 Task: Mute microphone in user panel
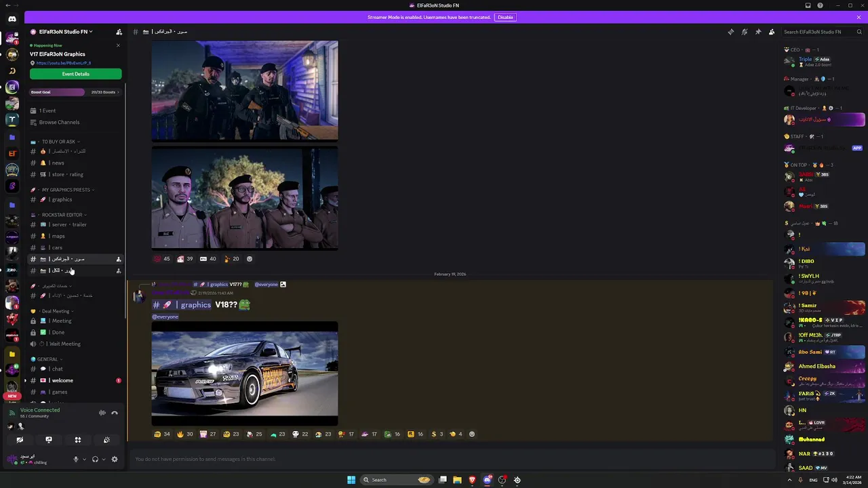point(76,459)
